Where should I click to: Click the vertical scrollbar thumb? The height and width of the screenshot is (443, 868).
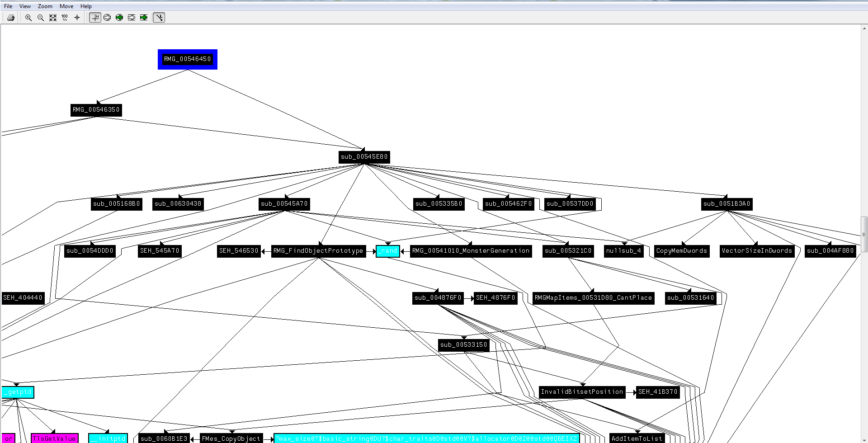[x=864, y=234]
